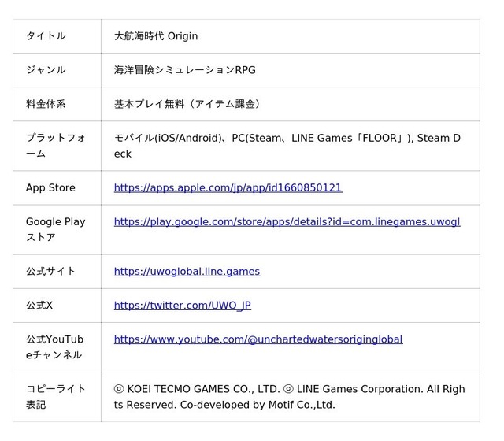This screenshot has width=504, height=441.
Task: Click the プラットフォーム row label
Action: pyautogui.click(x=56, y=146)
